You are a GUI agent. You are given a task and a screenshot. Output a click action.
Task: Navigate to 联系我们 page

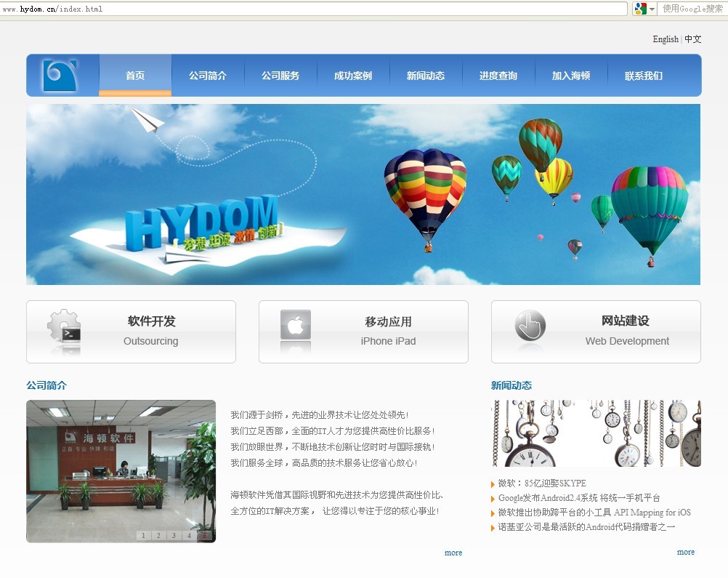click(x=644, y=76)
